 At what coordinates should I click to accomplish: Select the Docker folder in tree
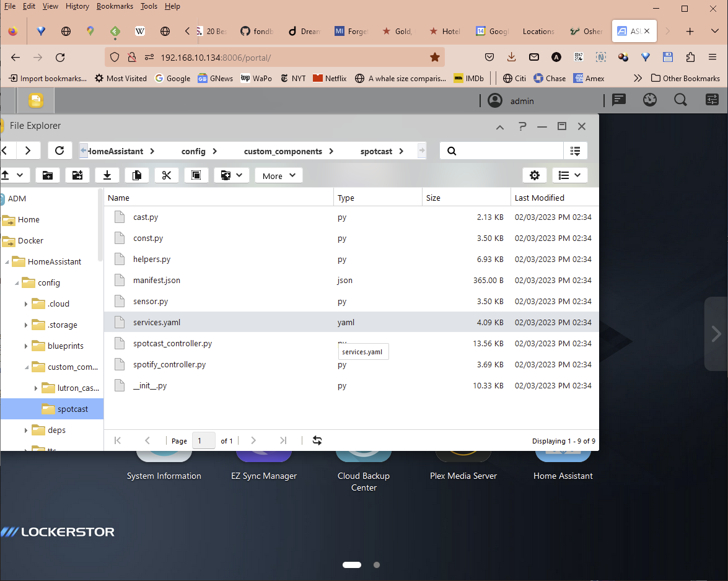30,240
